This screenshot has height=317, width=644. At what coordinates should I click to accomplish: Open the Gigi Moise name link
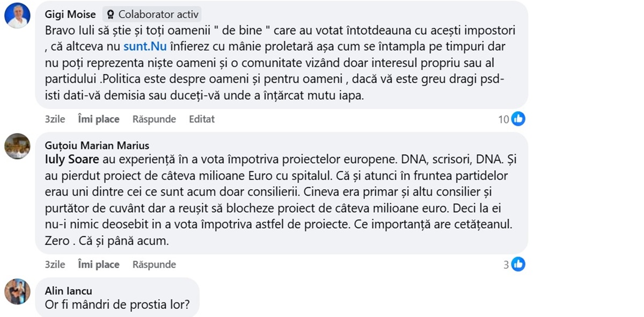[x=70, y=15]
